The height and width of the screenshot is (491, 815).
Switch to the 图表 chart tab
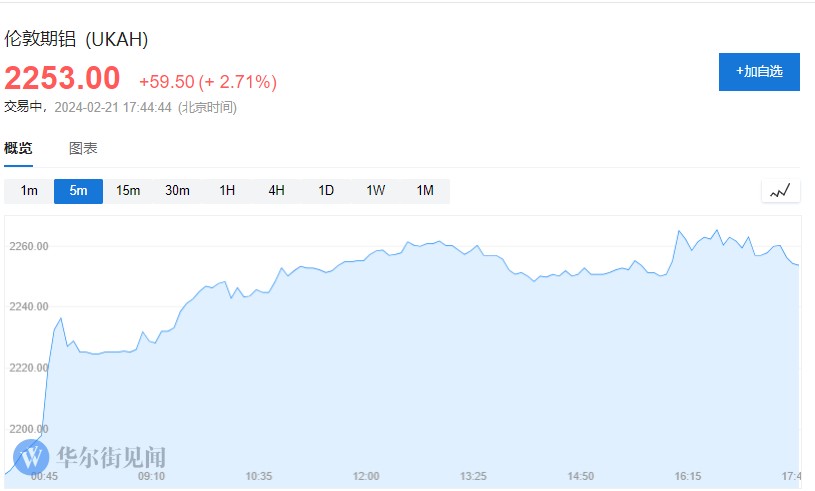coord(83,148)
